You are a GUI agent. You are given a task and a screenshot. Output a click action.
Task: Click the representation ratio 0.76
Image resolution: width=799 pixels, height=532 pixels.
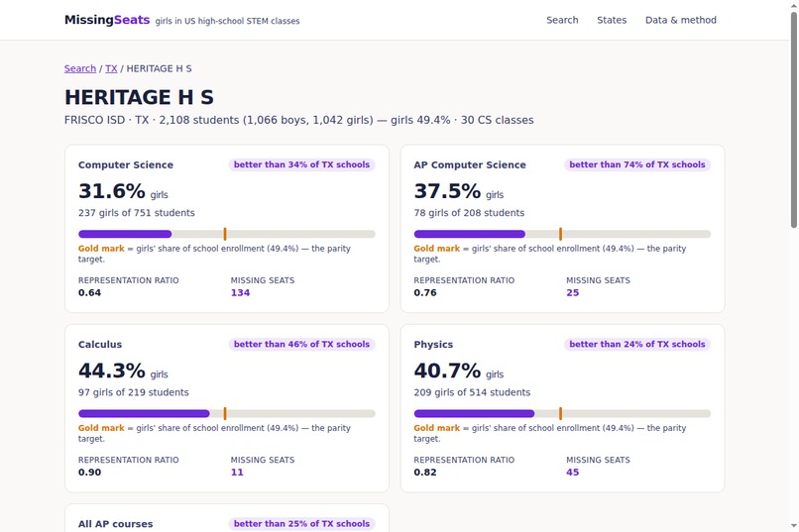(425, 292)
